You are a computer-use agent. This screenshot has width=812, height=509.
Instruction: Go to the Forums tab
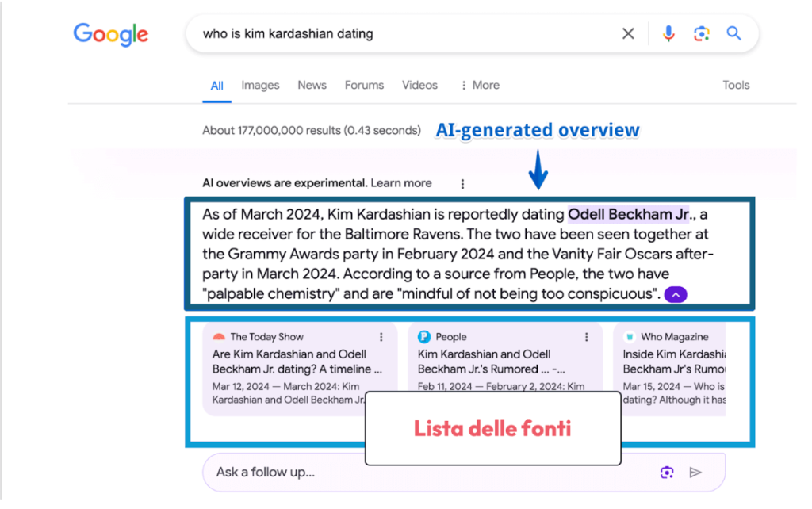tap(364, 85)
